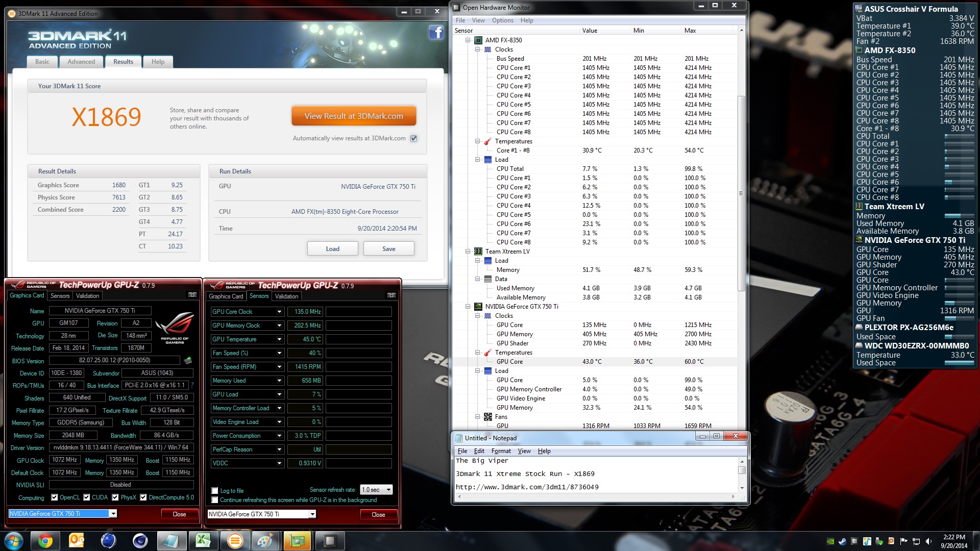Click the Open Hardware Monitor tray chip icon
Image resolution: width=980 pixels, height=551 pixels.
tap(854, 541)
